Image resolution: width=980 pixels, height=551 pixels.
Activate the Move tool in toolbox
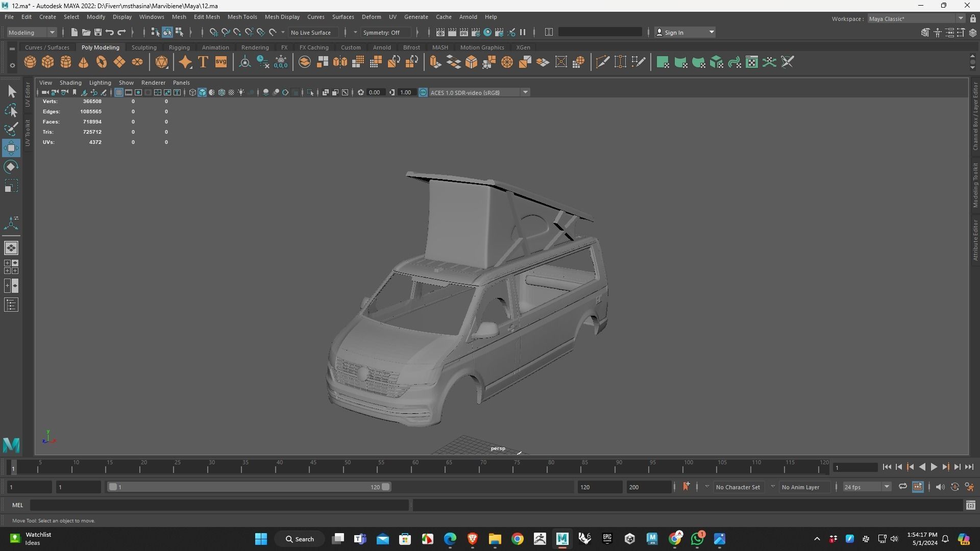click(x=11, y=148)
